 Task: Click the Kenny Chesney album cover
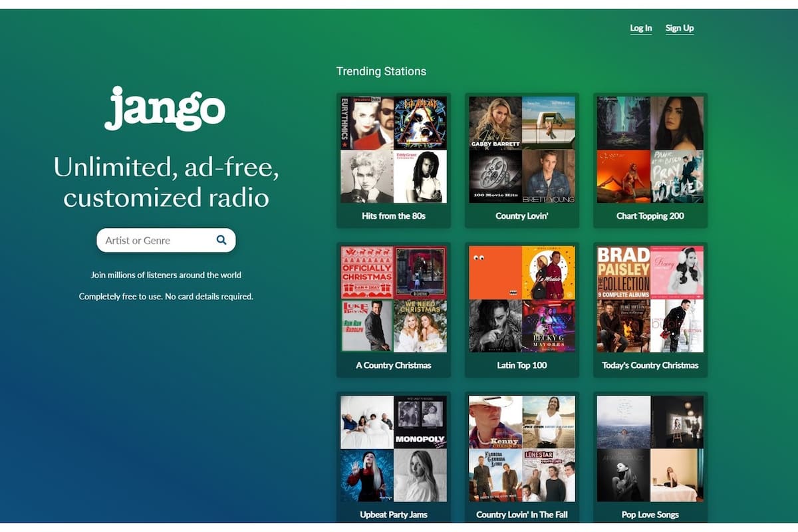point(494,421)
